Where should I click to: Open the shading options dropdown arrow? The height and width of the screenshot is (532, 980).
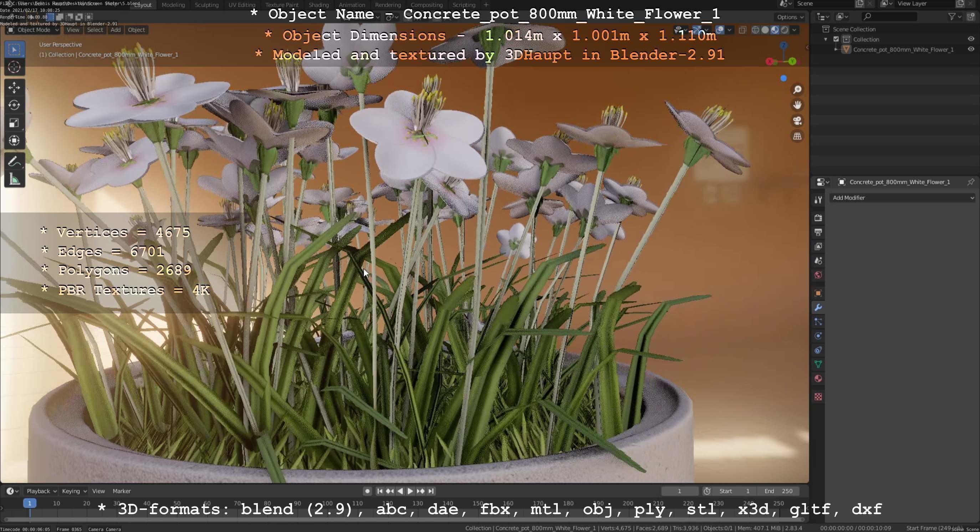point(794,30)
